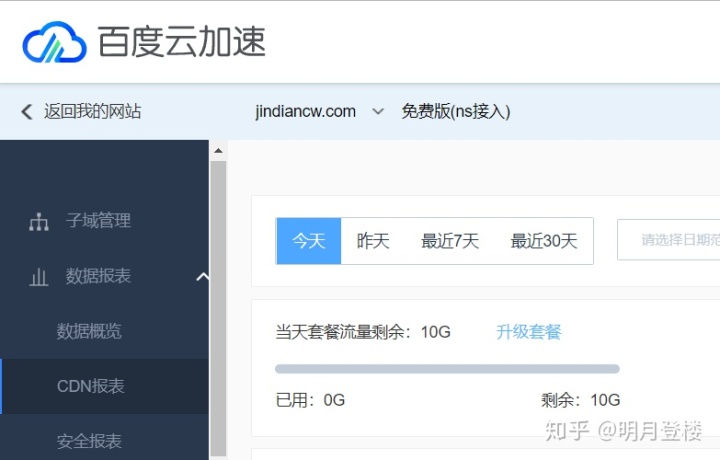This screenshot has width=720, height=460.
Task: Click the chevron next to jindiancw.com
Action: (x=378, y=112)
